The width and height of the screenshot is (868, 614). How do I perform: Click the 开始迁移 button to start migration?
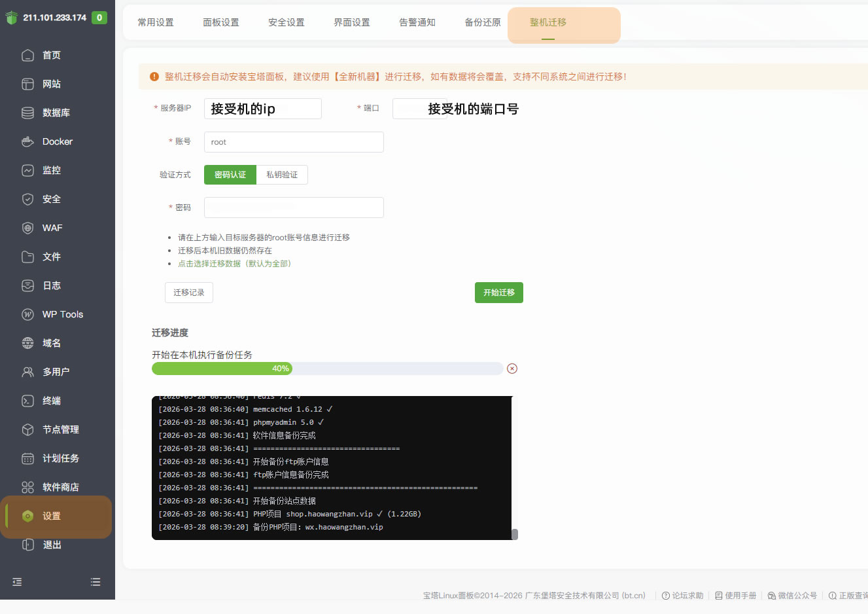(498, 293)
